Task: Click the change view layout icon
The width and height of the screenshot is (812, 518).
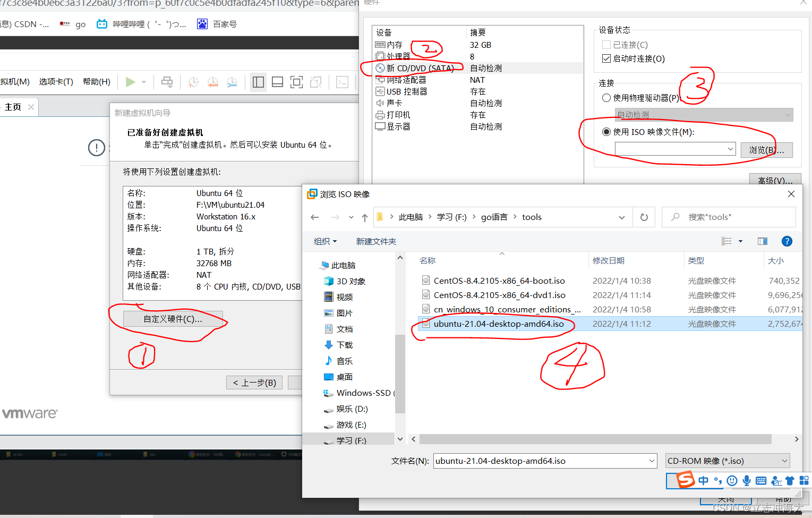Action: (726, 241)
